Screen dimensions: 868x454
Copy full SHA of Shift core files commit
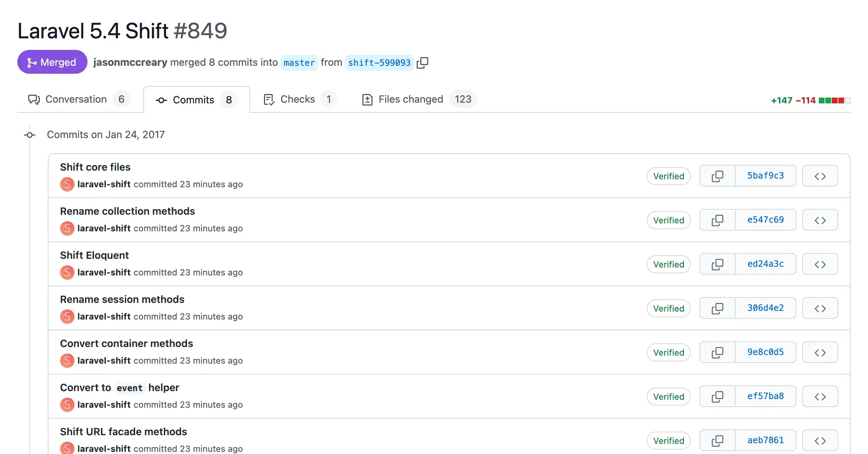(x=717, y=176)
